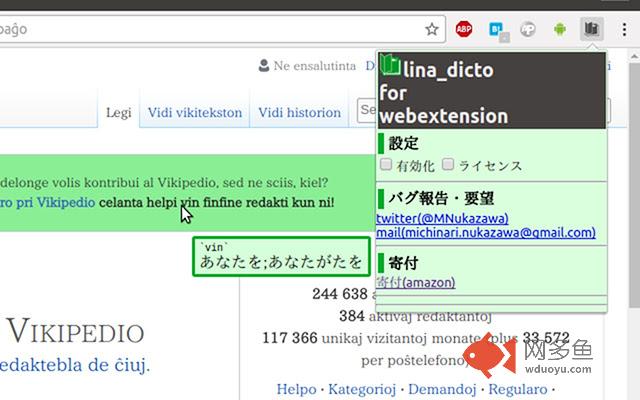Open the Kategorioj link
This screenshot has height=400, width=640.
click(362, 389)
